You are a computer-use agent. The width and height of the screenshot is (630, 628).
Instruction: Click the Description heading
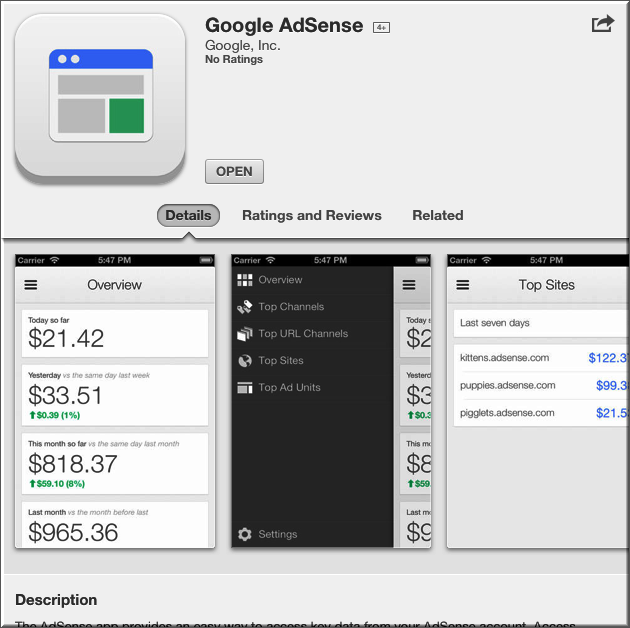(56, 600)
